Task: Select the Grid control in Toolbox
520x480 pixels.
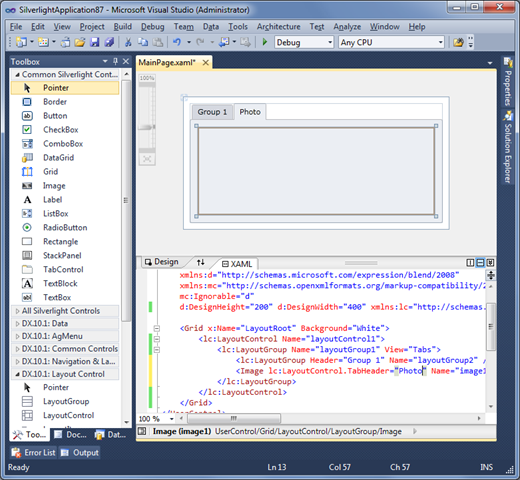Action: point(65,172)
